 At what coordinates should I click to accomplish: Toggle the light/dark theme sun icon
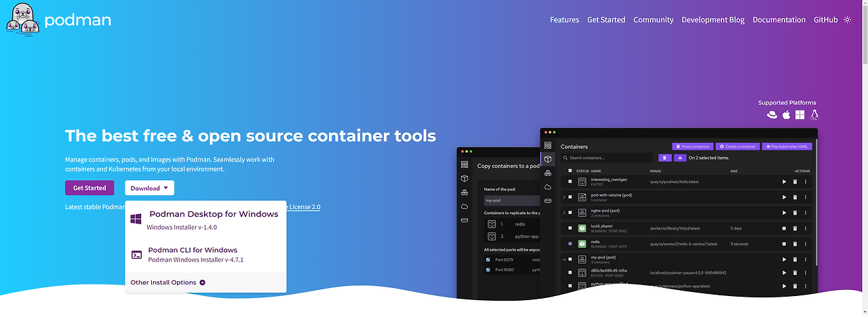[x=847, y=20]
